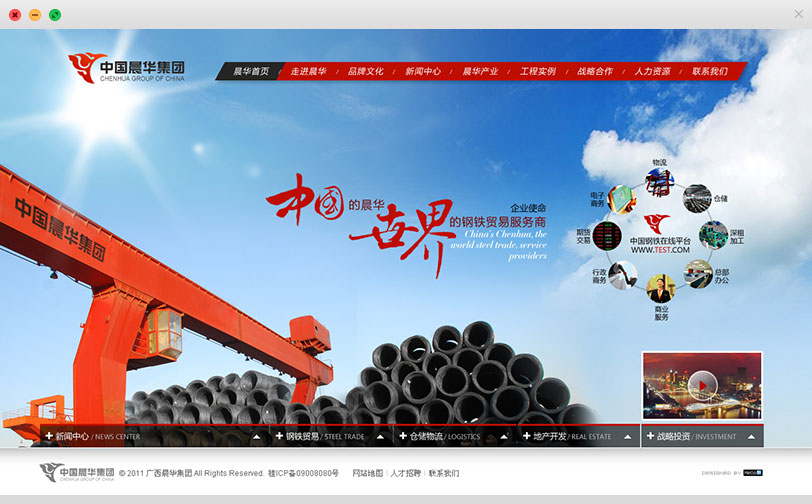Viewport: 812px width, 504px height.
Task: Click the 期货交易 futures trading icon
Action: click(x=607, y=236)
